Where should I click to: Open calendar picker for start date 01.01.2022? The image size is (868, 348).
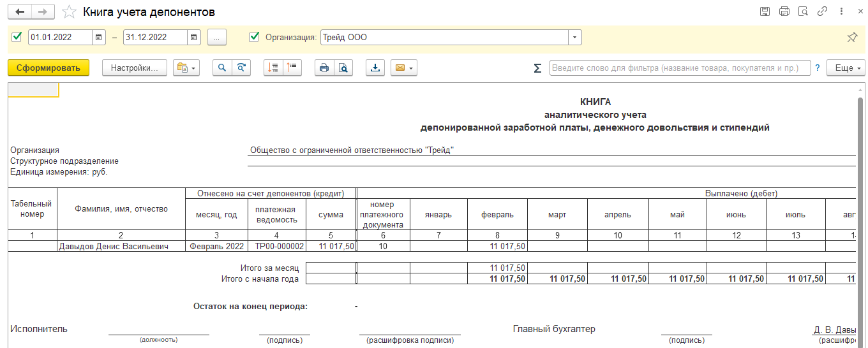click(x=99, y=38)
